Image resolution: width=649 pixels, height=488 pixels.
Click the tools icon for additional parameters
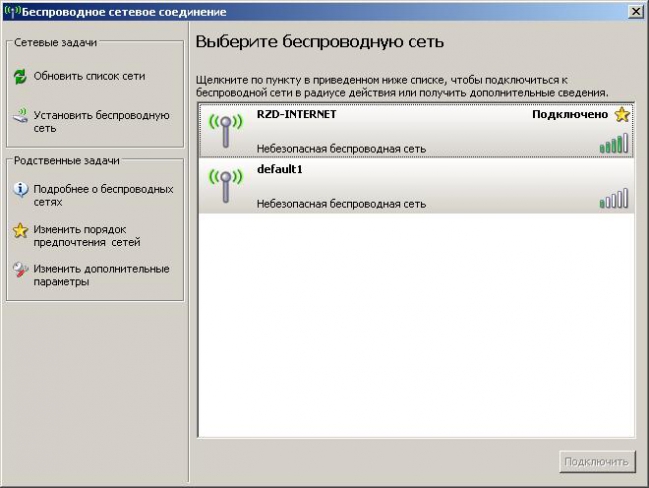pos(20,270)
